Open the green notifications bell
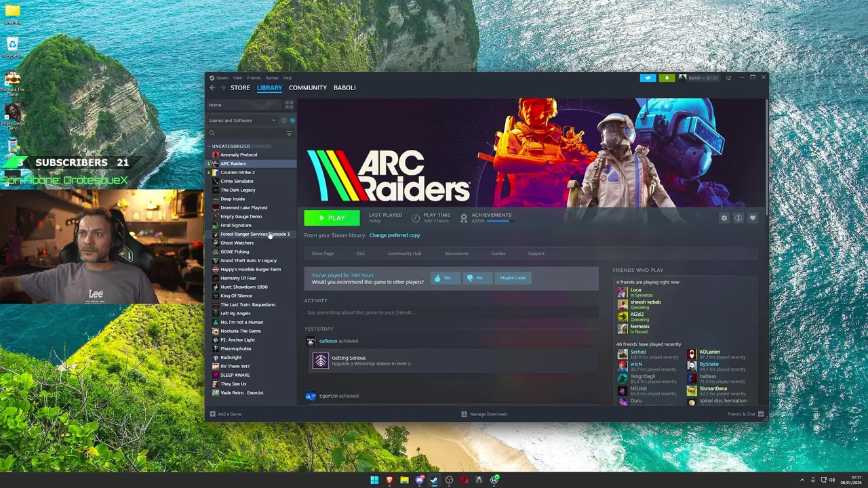The width and height of the screenshot is (868, 488). 667,78
